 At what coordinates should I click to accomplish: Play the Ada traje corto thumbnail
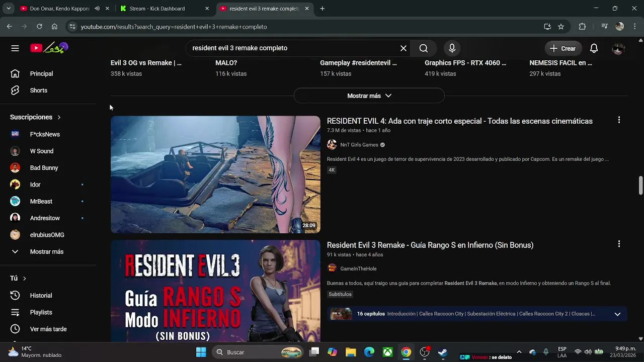[215, 174]
